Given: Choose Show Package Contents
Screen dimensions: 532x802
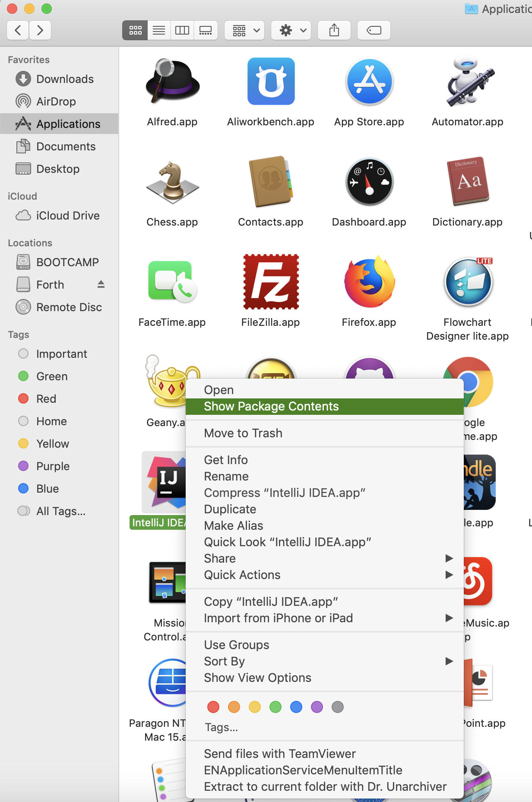Looking at the screenshot, I should click(x=325, y=406).
